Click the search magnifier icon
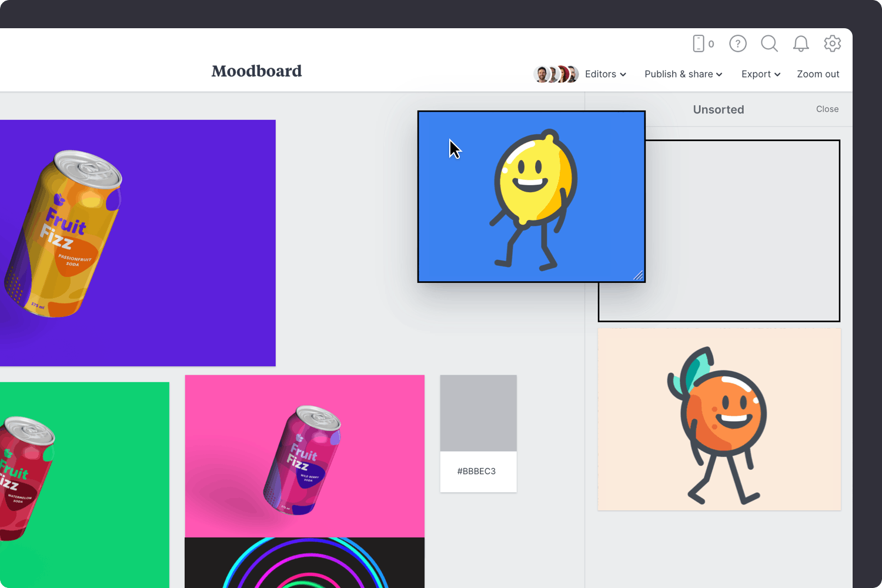882x588 pixels. (x=769, y=44)
